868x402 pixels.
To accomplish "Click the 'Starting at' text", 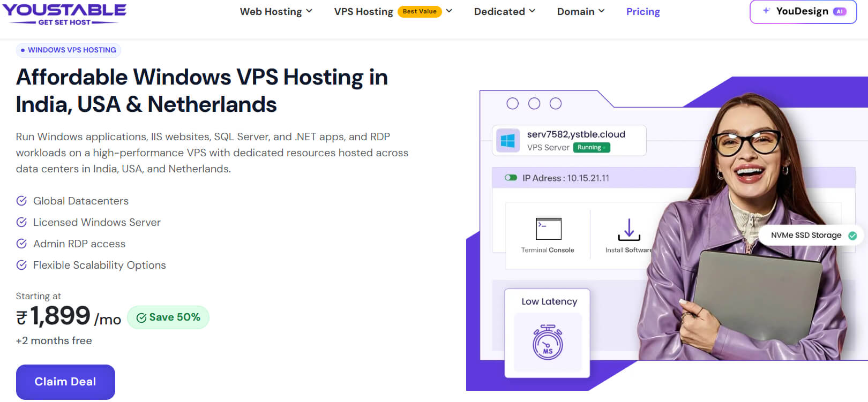I will click(38, 296).
